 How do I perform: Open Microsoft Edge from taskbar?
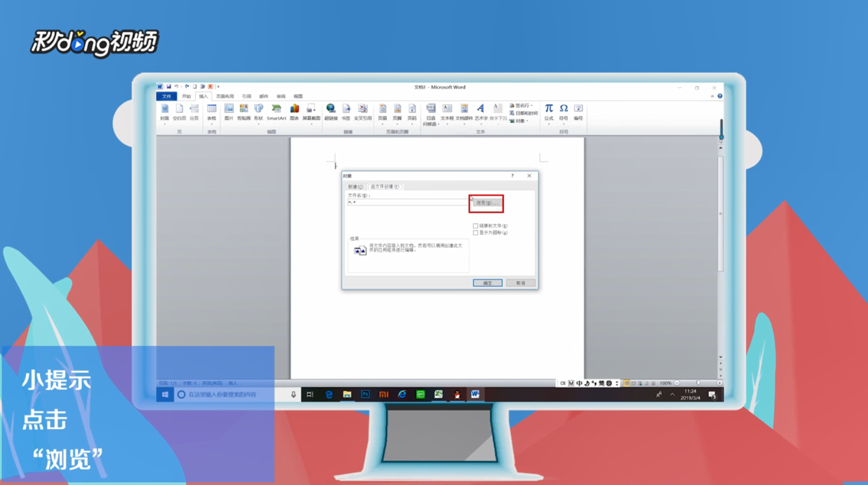tap(329, 394)
